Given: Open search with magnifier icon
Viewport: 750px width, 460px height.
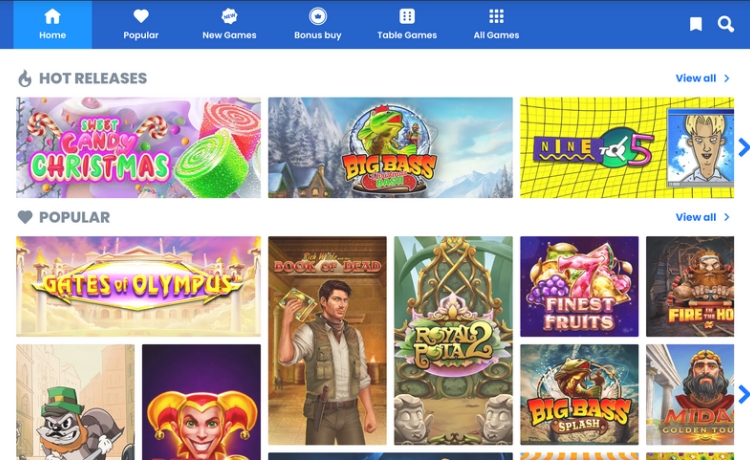Looking at the screenshot, I should click(x=726, y=24).
